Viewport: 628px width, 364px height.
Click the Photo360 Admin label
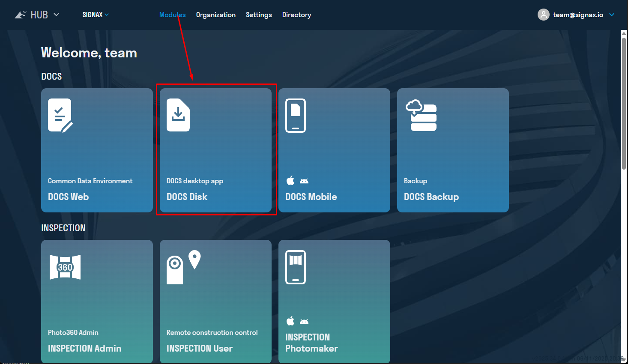[x=73, y=332]
